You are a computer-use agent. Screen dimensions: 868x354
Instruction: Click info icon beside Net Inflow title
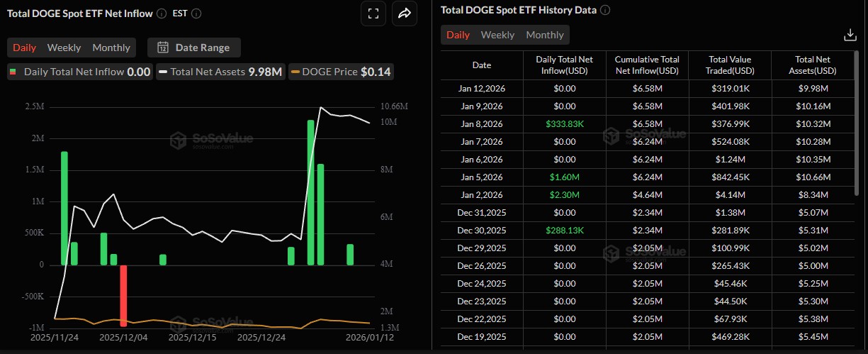pyautogui.click(x=162, y=13)
